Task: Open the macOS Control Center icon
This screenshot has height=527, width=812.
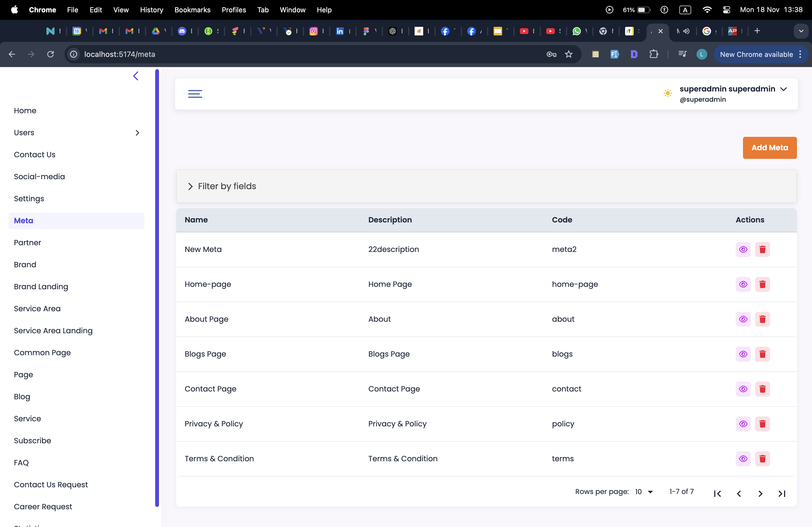Action: point(726,10)
